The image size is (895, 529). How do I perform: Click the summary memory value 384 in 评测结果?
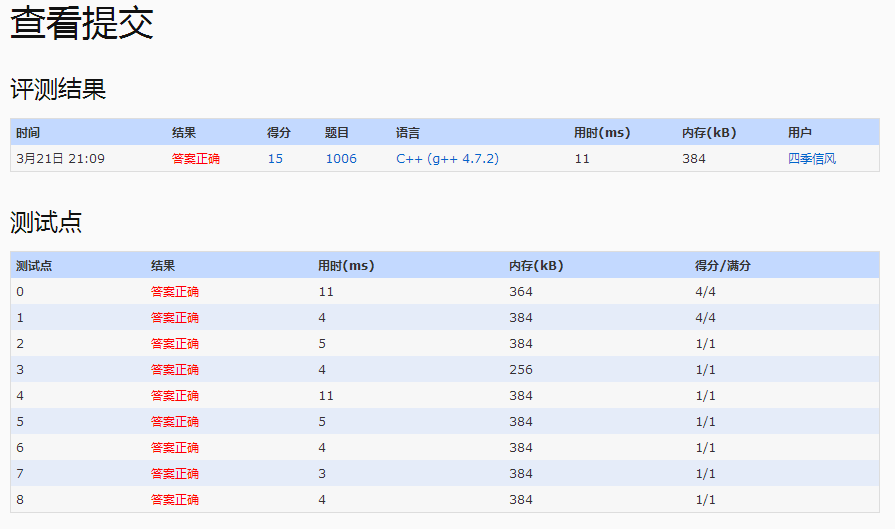point(694,159)
